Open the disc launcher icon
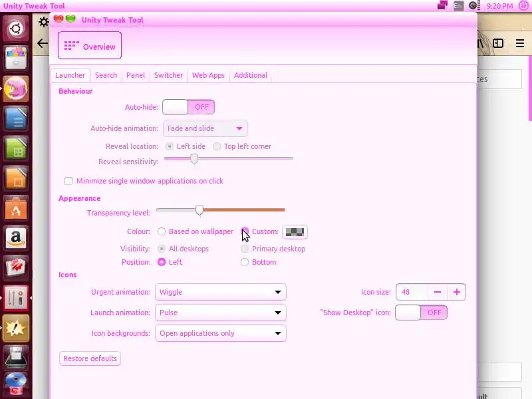The width and height of the screenshot is (532, 399). 15,384
